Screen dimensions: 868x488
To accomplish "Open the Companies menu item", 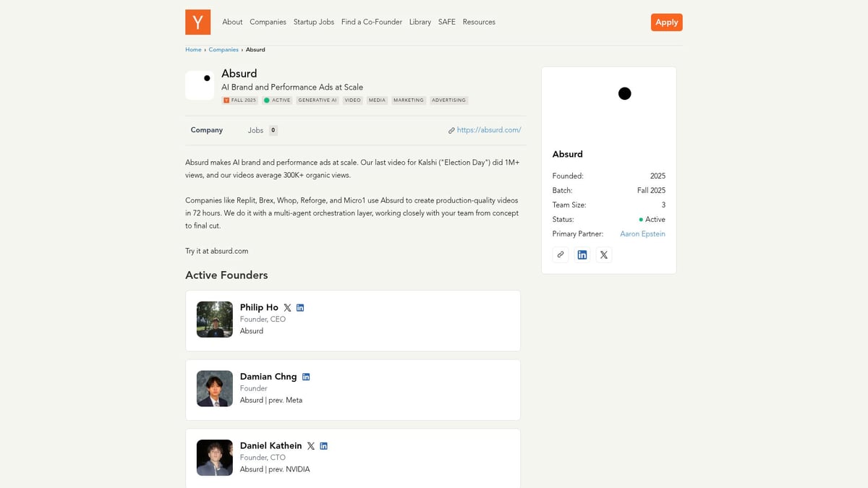I will (x=268, y=22).
